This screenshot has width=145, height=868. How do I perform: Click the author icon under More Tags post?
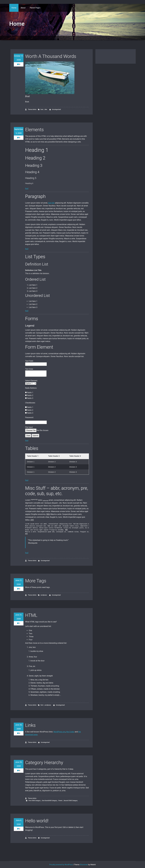click(26, 595)
